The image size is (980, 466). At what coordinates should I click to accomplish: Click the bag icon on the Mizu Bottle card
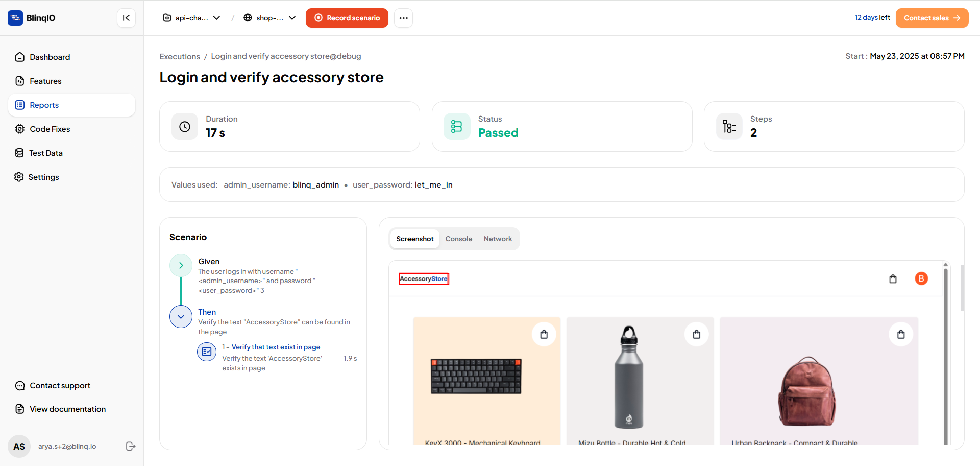click(x=697, y=334)
